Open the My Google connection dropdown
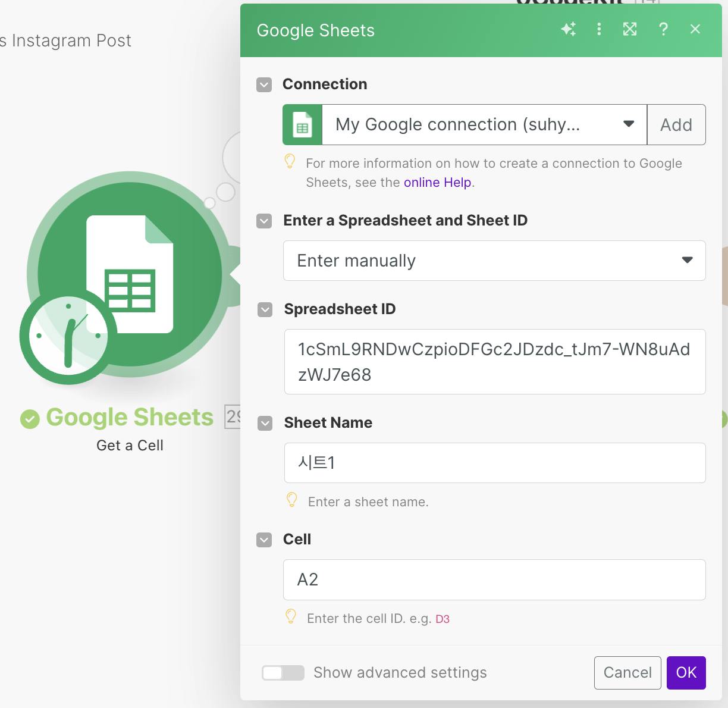Viewport: 728px width, 708px height. [484, 125]
